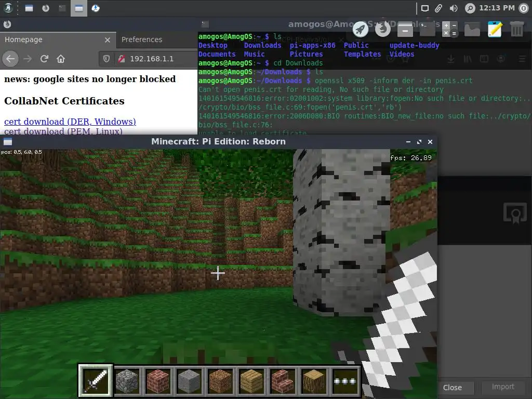The width and height of the screenshot is (532, 399).
Task: Open the downloader app in the taskbar
Action: (x=96, y=8)
